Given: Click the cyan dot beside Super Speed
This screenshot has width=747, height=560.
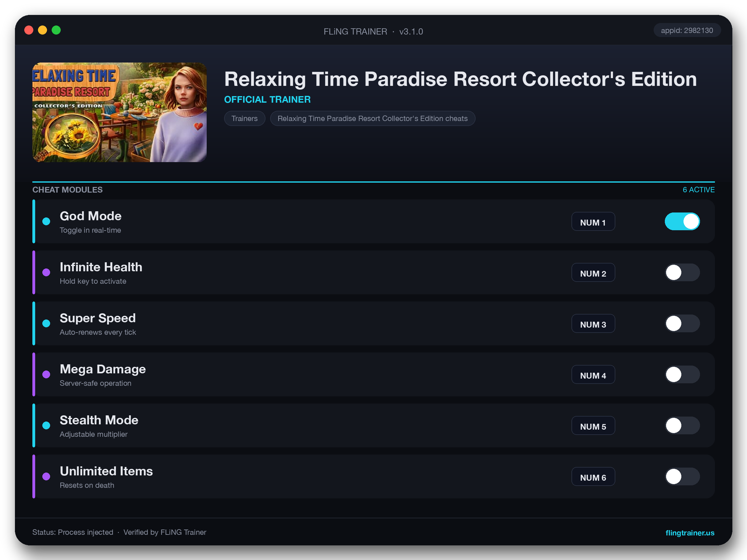Looking at the screenshot, I should (x=46, y=323).
